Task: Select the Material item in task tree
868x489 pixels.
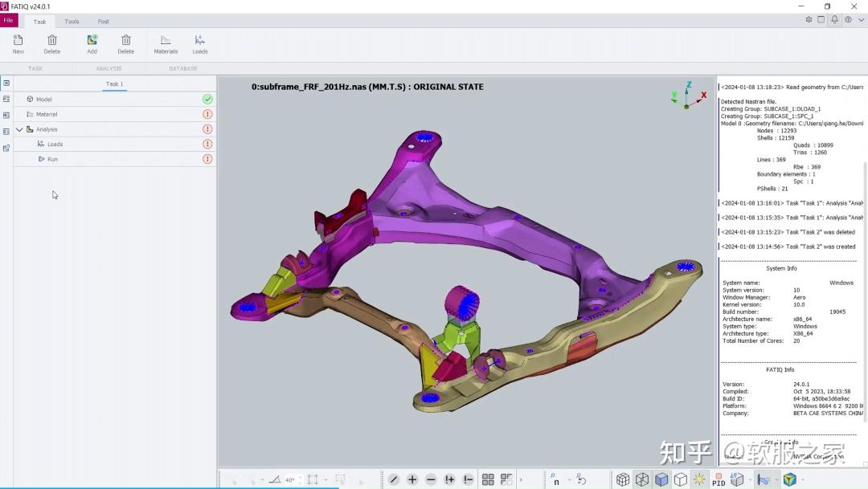Action: (47, 115)
